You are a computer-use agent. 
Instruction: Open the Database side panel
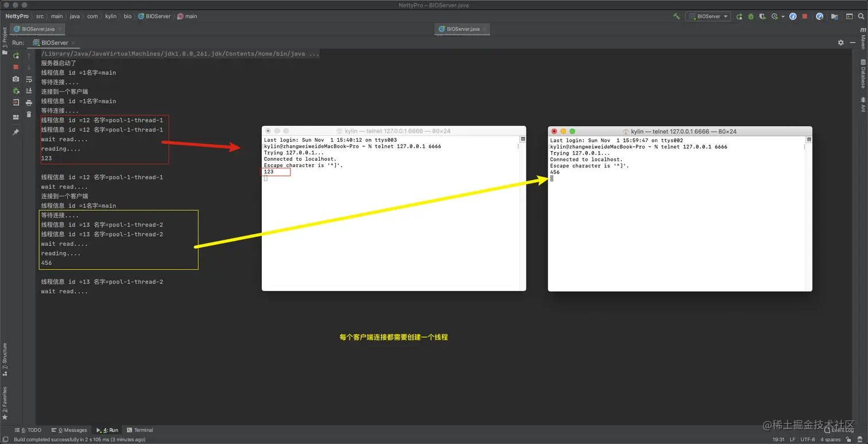[863, 74]
